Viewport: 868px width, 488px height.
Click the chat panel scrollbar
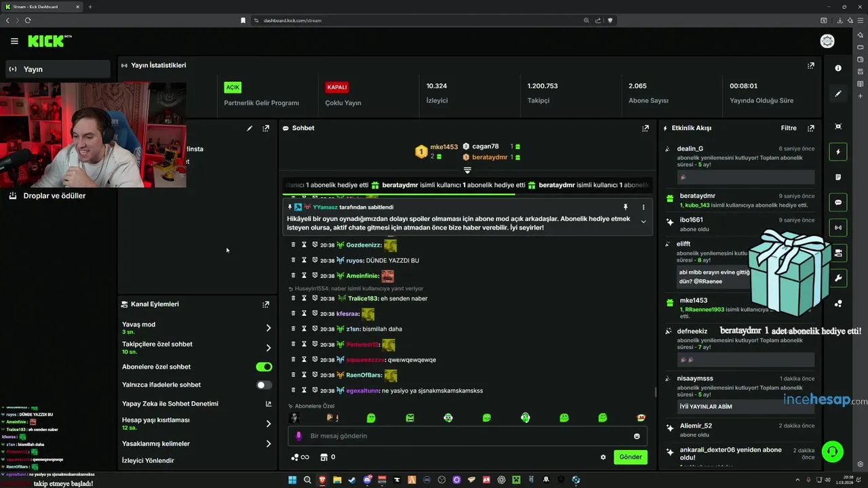(655, 392)
